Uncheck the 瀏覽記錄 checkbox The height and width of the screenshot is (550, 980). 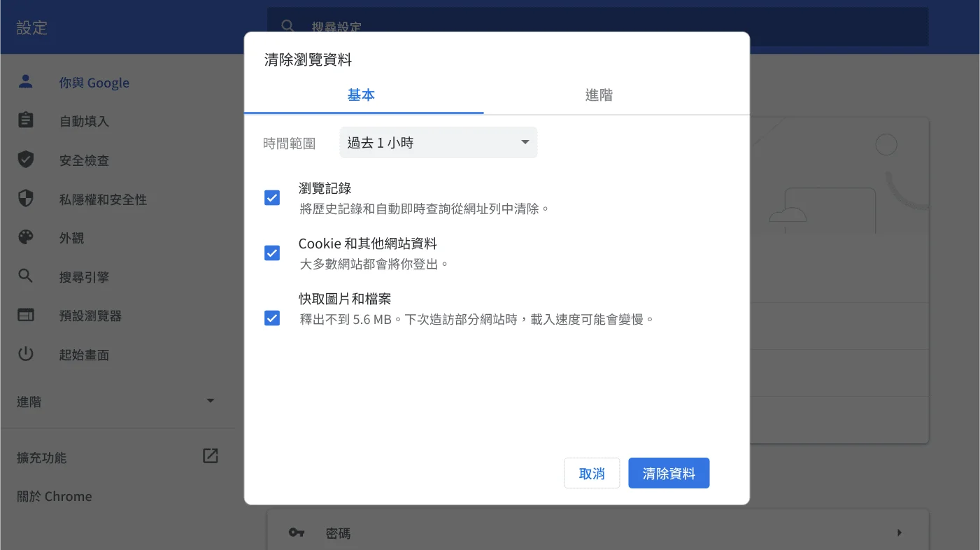click(x=272, y=197)
